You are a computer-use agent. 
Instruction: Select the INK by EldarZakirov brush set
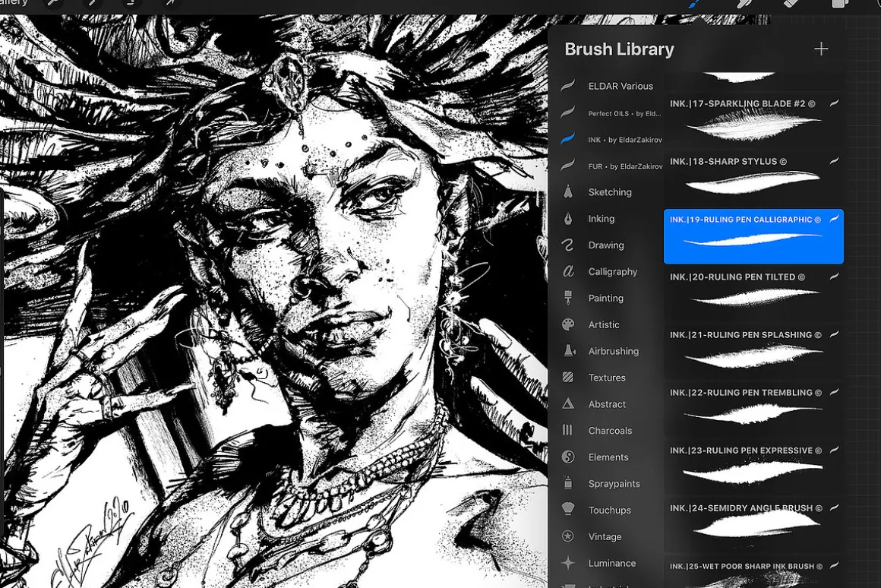pos(611,140)
